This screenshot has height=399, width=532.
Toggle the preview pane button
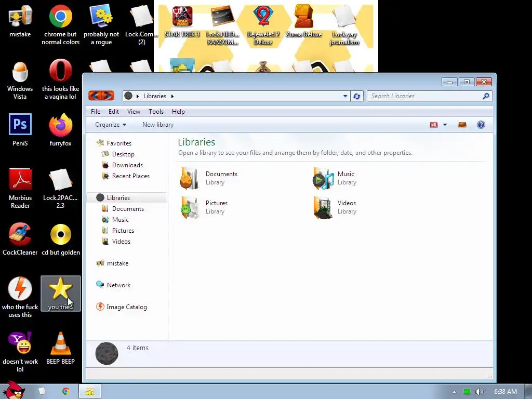click(x=462, y=125)
